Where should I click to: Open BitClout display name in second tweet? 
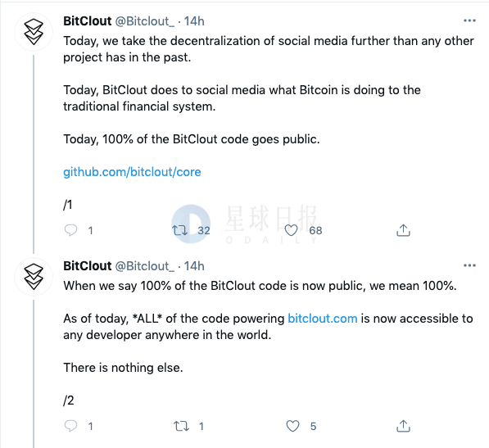[88, 266]
